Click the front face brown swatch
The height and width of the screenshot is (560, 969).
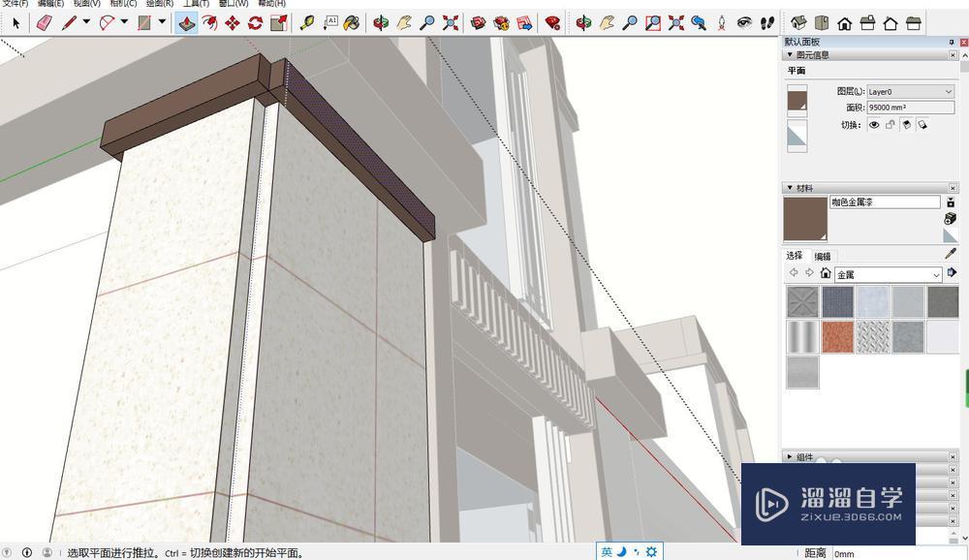(x=797, y=101)
